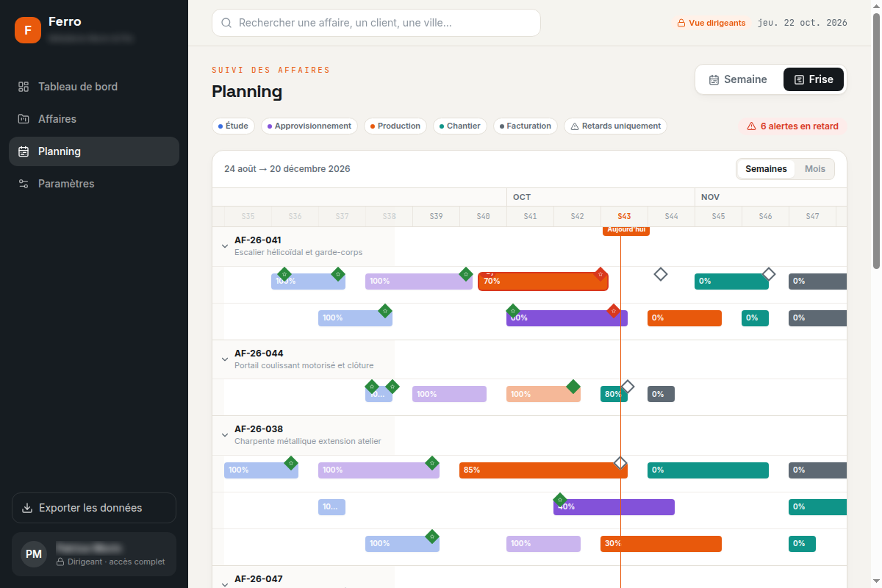Toggle the Étude phase filter
The image size is (882, 588).
click(233, 126)
